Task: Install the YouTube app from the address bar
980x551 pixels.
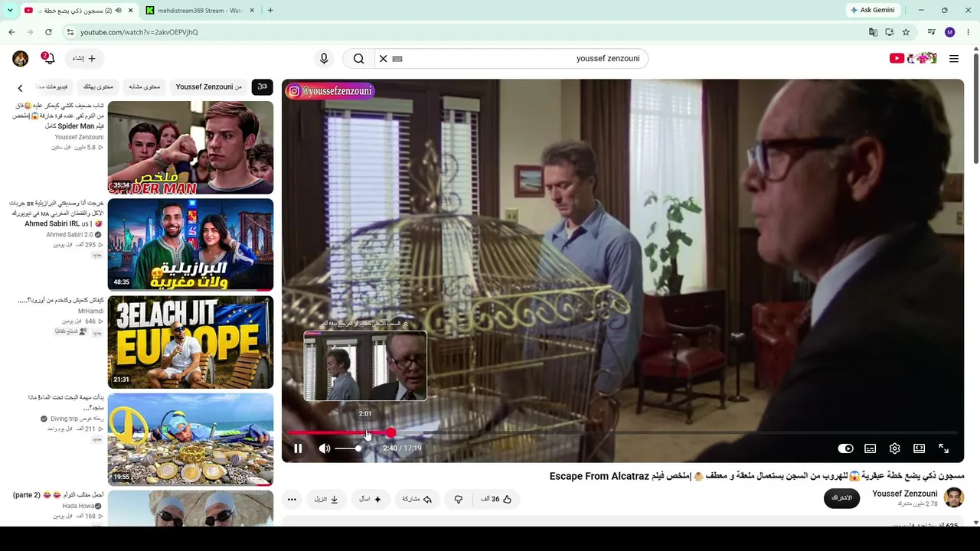Action: point(890,32)
